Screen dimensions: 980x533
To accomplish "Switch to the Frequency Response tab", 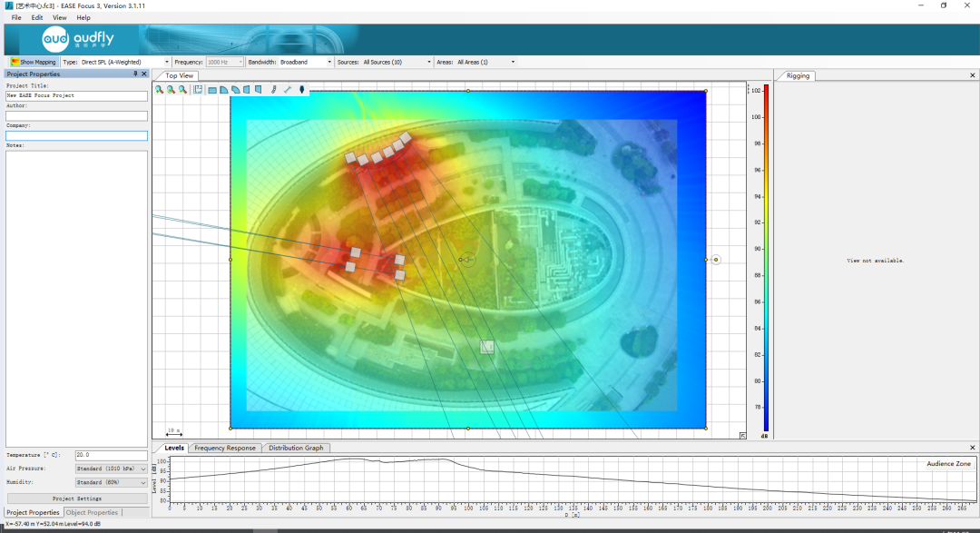I will (223, 448).
